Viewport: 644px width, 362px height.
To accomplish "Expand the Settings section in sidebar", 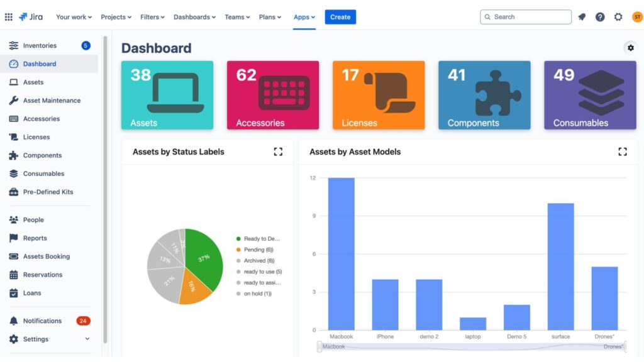I will click(87, 339).
